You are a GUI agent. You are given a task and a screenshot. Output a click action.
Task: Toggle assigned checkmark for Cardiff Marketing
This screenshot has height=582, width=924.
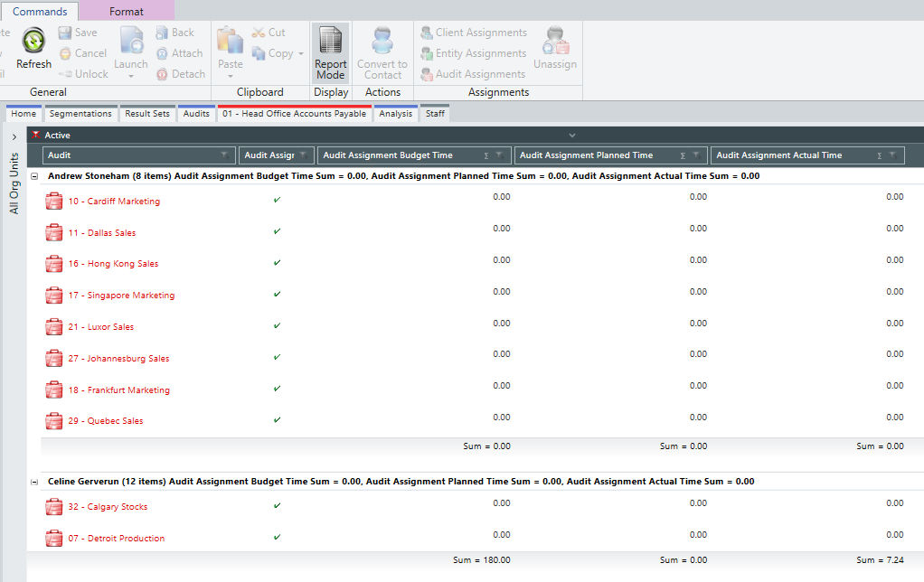(277, 200)
